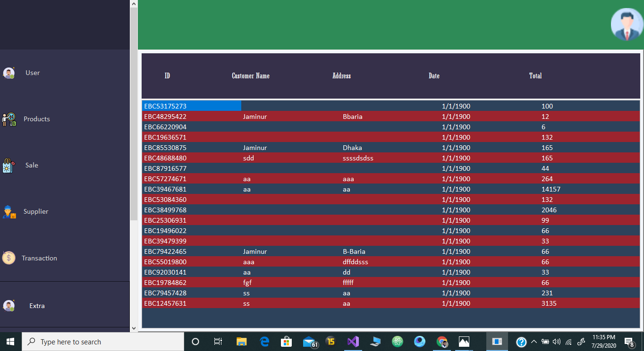Image resolution: width=644 pixels, height=351 pixels.
Task: Open the User section in the sidebar
Action: pos(9,73)
